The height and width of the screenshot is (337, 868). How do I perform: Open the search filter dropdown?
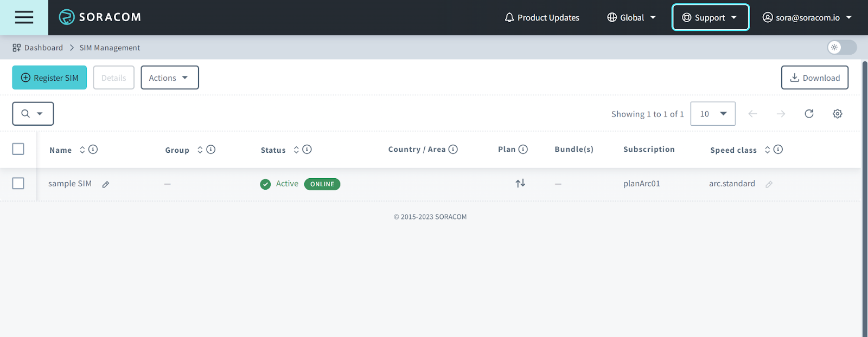[33, 114]
